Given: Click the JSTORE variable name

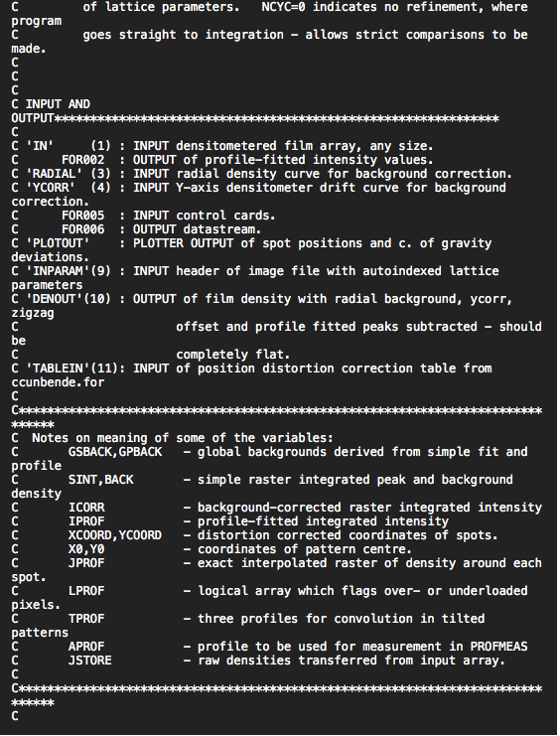Looking at the screenshot, I should (x=90, y=661).
